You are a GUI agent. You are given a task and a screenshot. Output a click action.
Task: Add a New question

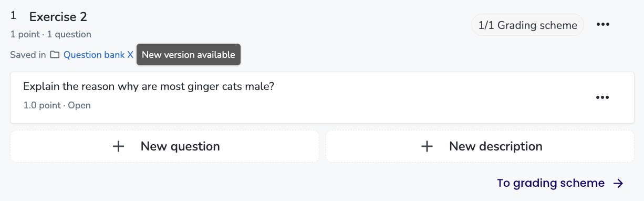pyautogui.click(x=164, y=146)
